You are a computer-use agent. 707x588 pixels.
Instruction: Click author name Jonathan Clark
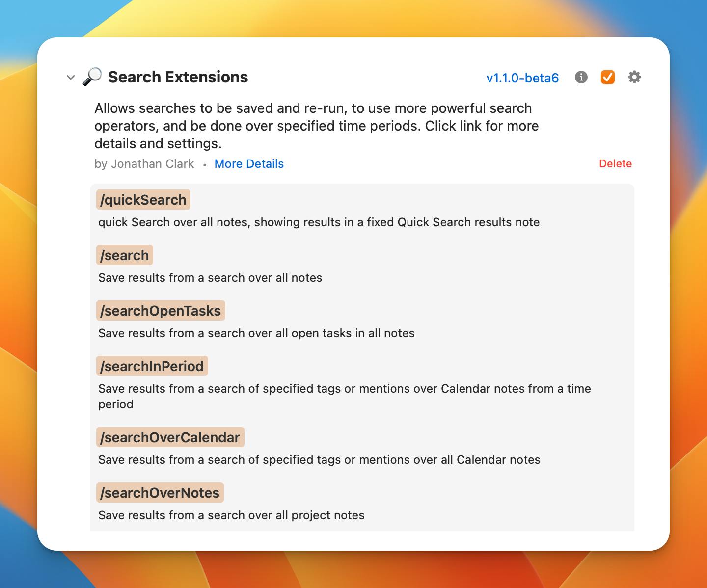pos(152,164)
